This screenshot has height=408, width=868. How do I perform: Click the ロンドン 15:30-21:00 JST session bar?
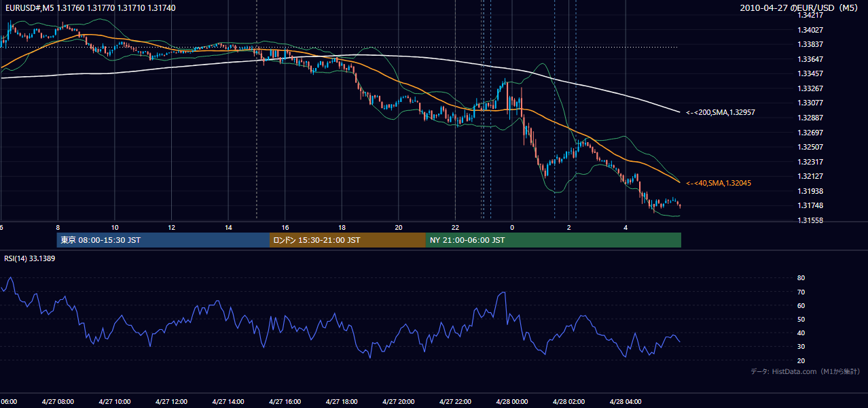[x=348, y=240]
